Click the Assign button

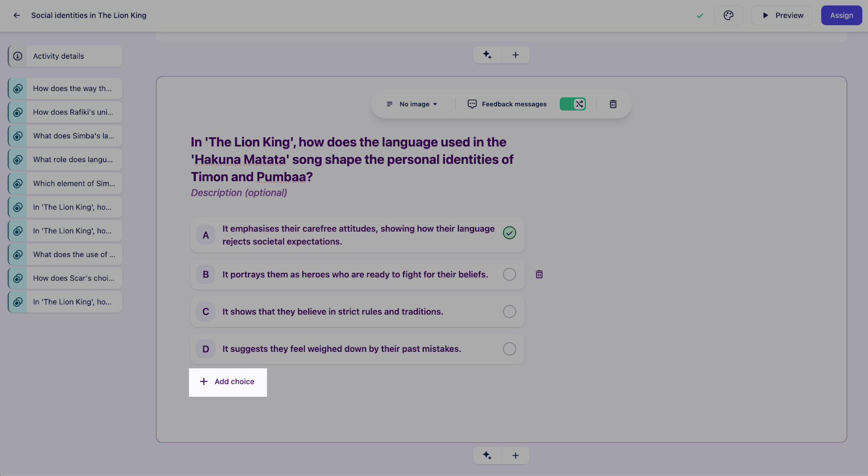coord(841,15)
